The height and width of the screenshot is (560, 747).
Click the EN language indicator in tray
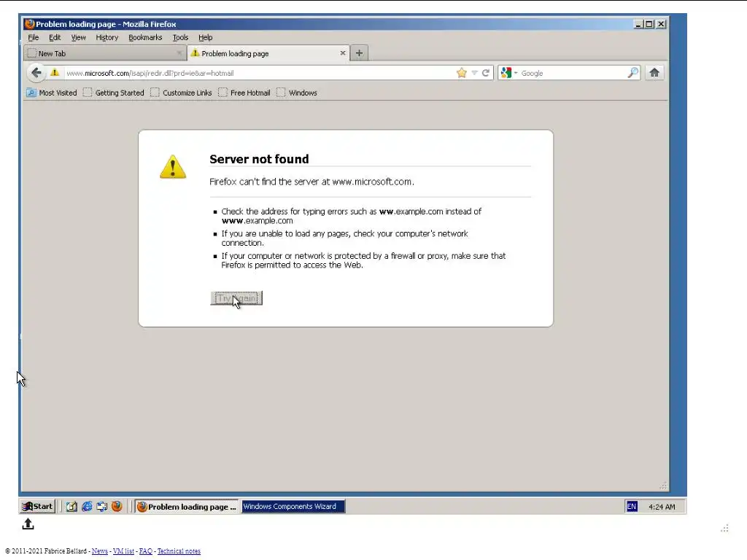(632, 506)
